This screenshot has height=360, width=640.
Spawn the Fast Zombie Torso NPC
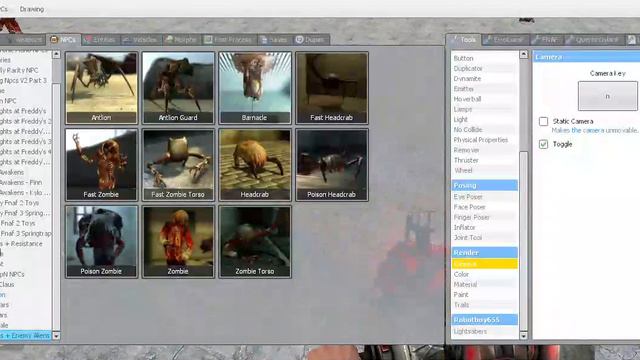tap(178, 165)
